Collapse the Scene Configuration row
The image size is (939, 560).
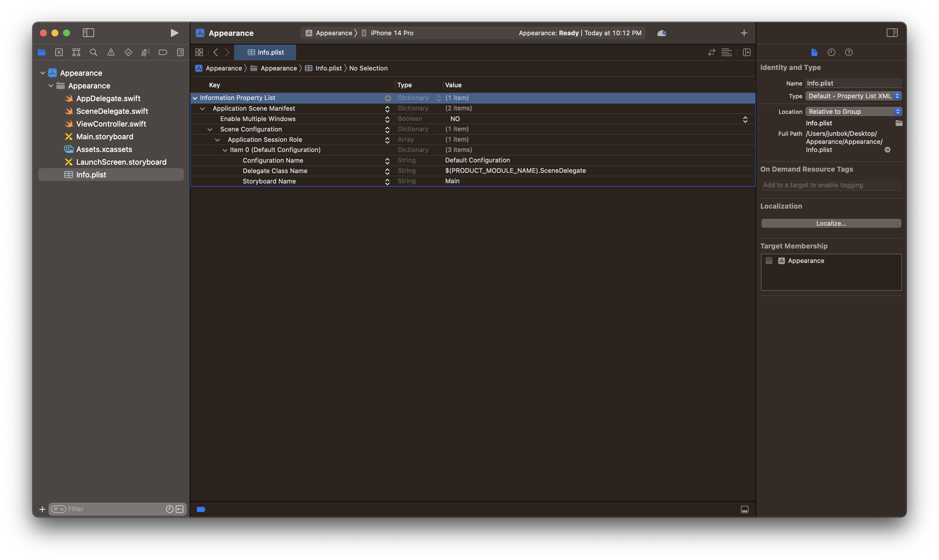coord(210,129)
